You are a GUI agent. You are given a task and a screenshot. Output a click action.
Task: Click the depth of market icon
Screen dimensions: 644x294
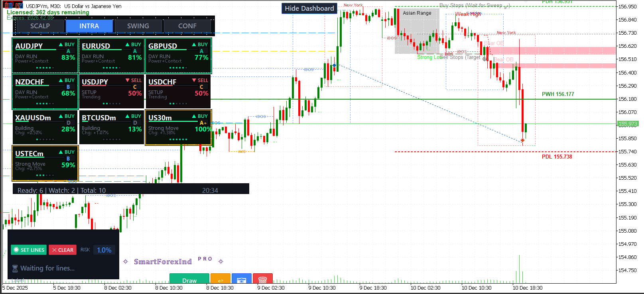coord(8,6)
